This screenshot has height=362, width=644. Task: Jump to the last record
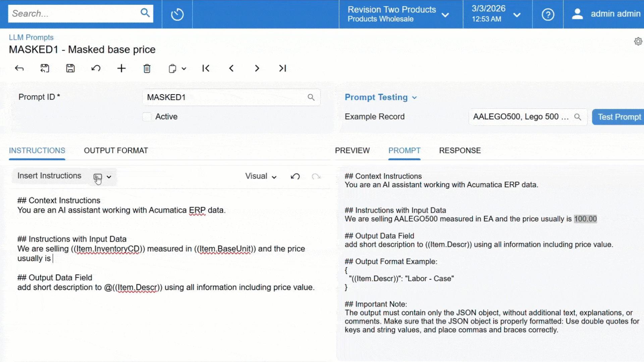click(x=282, y=68)
